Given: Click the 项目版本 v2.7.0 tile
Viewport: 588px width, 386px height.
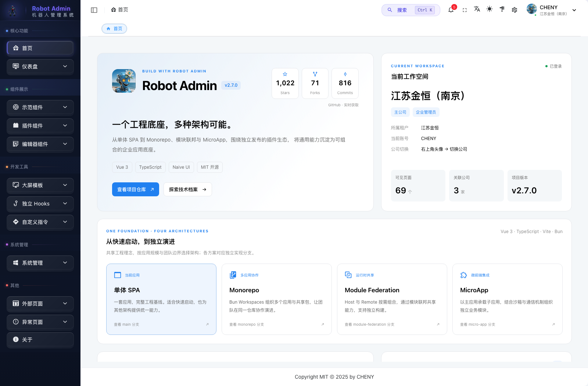Looking at the screenshot, I should pos(535,186).
